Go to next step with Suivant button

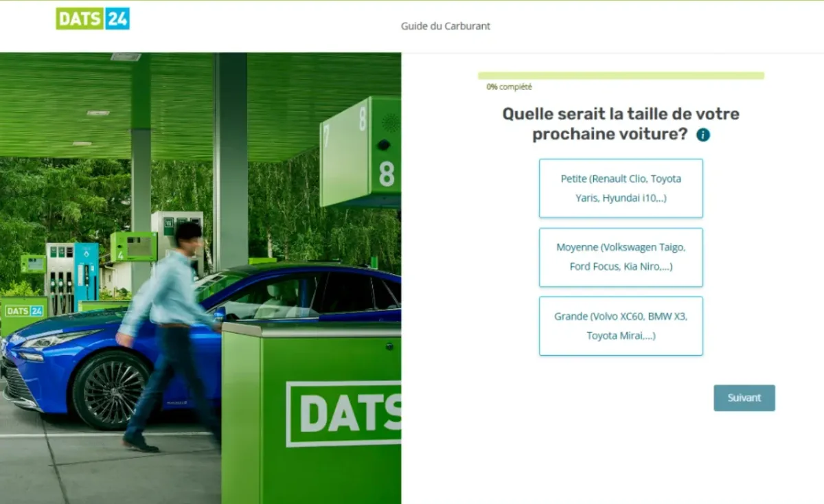click(744, 398)
